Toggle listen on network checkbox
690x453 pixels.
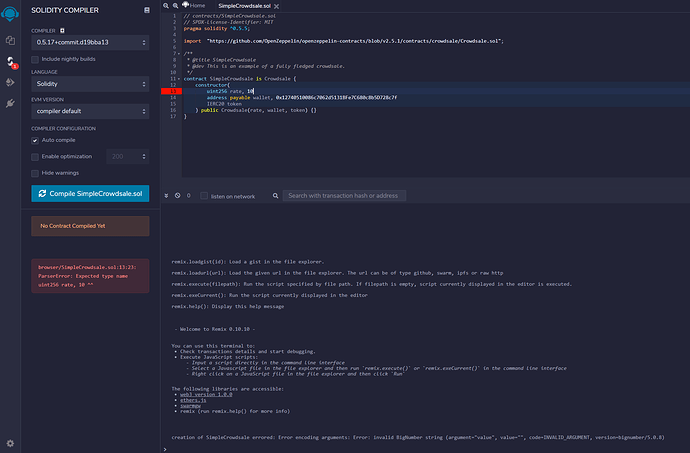204,195
